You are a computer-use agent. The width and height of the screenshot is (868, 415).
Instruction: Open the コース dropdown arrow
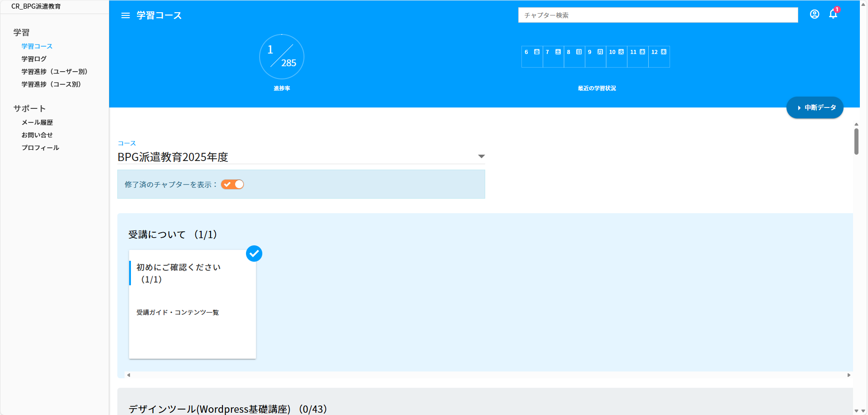(x=481, y=156)
